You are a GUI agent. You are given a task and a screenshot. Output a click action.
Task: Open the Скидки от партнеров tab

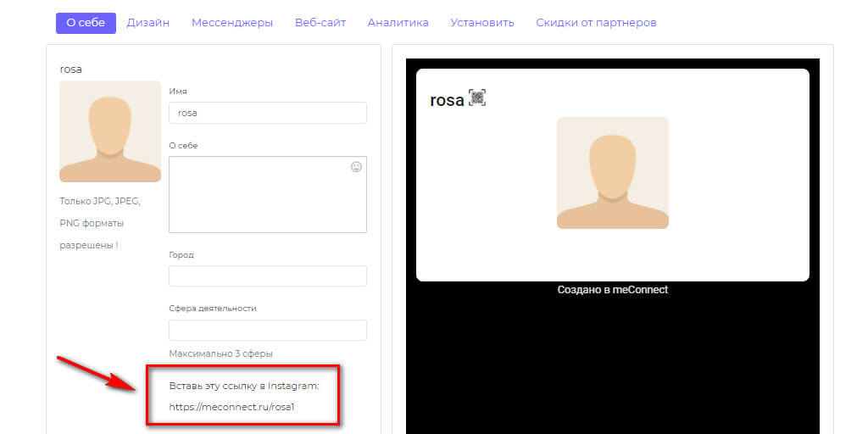(596, 23)
